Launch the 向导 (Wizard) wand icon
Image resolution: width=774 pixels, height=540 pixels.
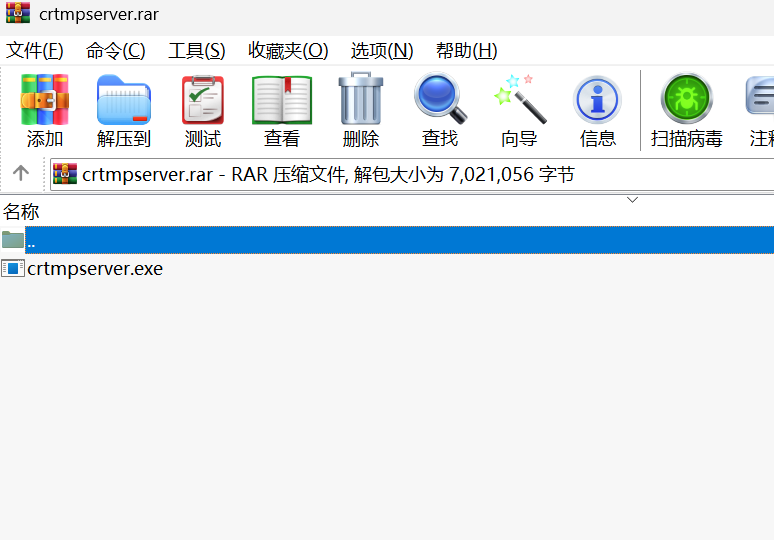pyautogui.click(x=519, y=99)
